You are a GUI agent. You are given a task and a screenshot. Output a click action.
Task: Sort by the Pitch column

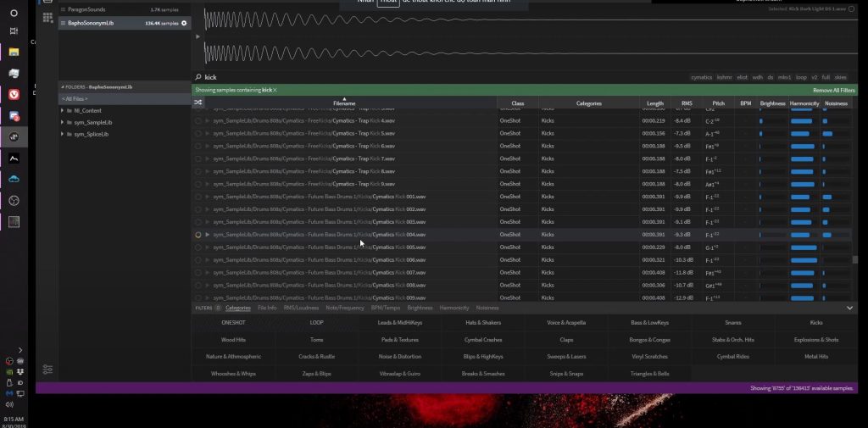[x=719, y=103]
